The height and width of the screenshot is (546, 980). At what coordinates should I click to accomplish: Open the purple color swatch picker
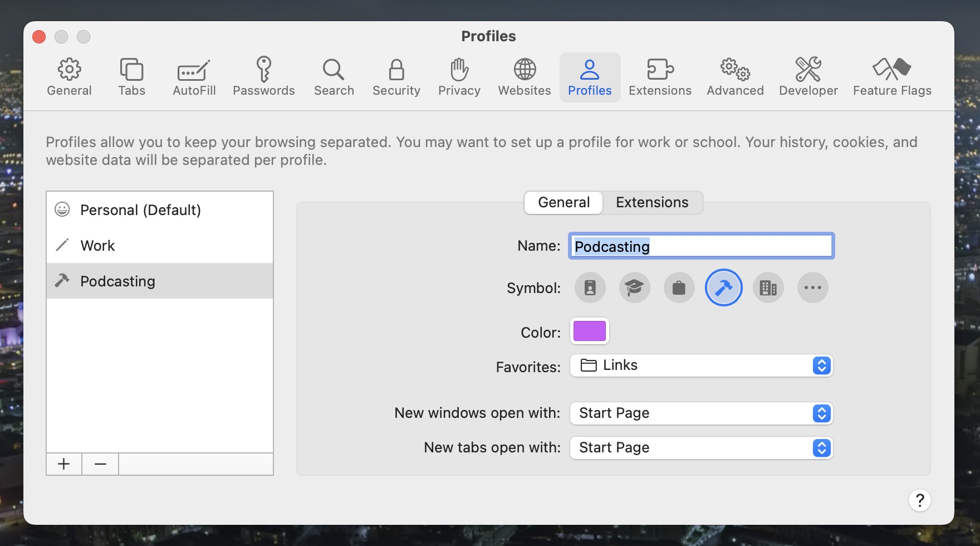coord(589,331)
